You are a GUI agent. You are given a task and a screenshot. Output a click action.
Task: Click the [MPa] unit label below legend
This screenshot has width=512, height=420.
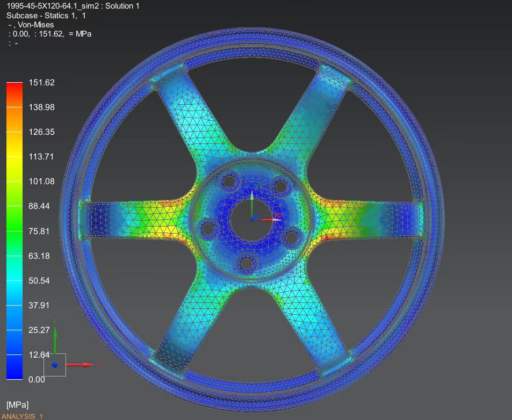(x=17, y=404)
